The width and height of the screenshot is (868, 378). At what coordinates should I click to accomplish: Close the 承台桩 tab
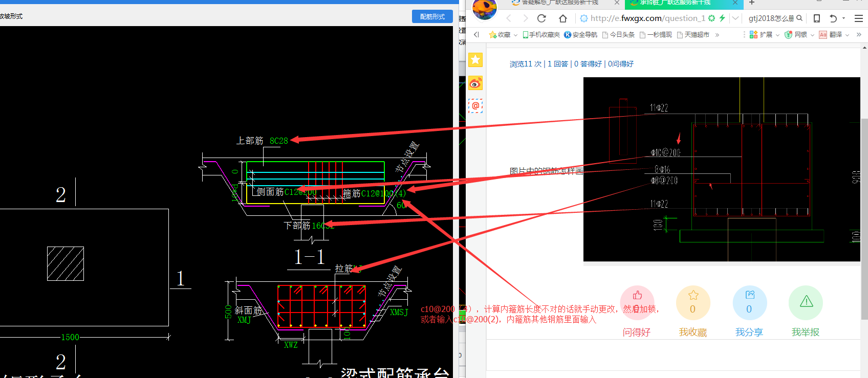(735, 3)
